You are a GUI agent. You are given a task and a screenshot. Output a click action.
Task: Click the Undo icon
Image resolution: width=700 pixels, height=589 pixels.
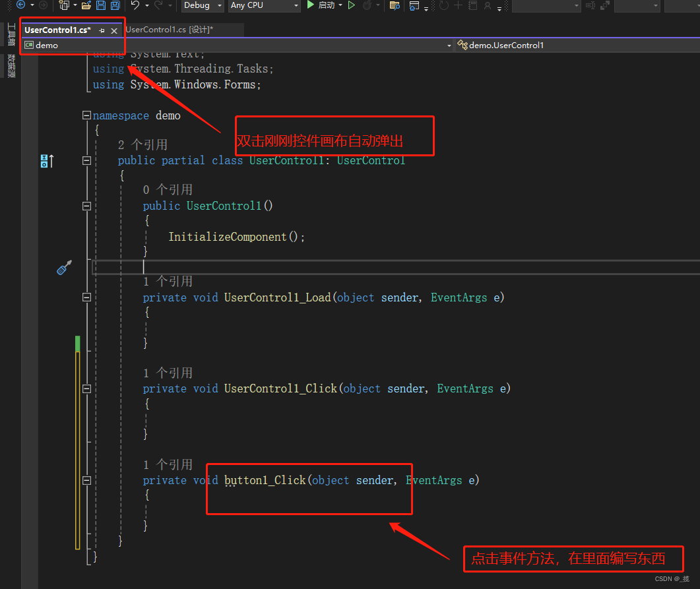point(135,6)
